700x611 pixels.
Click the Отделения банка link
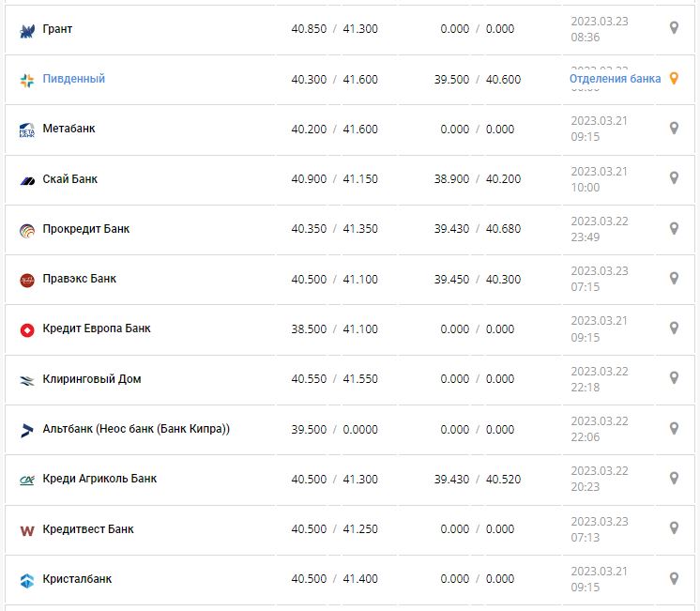tap(615, 79)
